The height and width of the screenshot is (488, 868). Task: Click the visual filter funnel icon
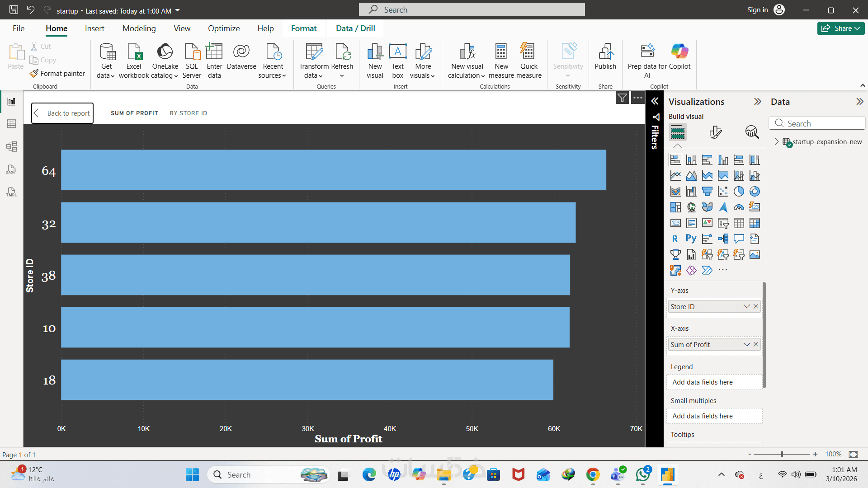(622, 98)
